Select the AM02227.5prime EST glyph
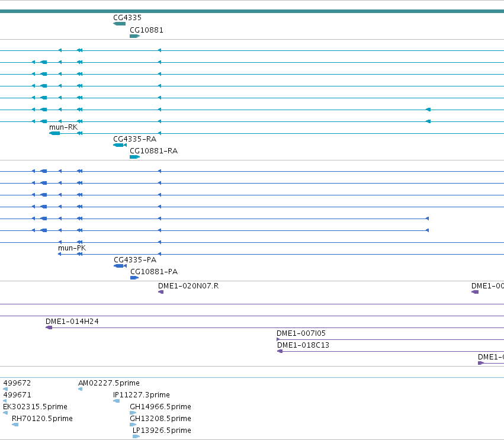 click(x=81, y=389)
